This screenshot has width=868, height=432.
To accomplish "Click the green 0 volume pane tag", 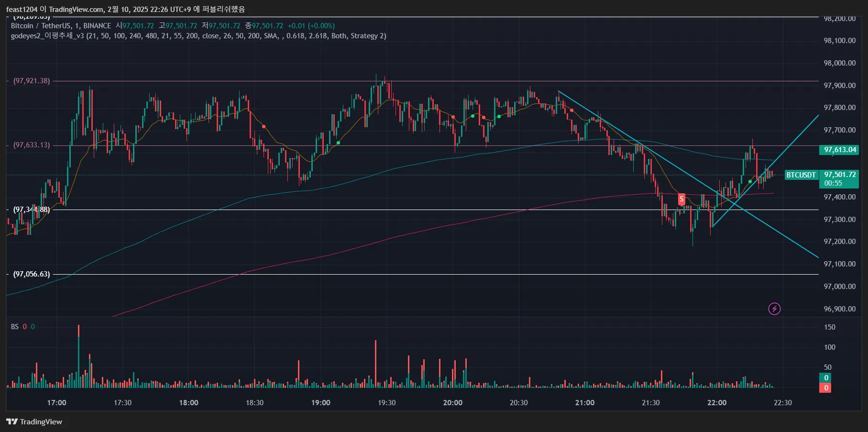I will point(826,378).
